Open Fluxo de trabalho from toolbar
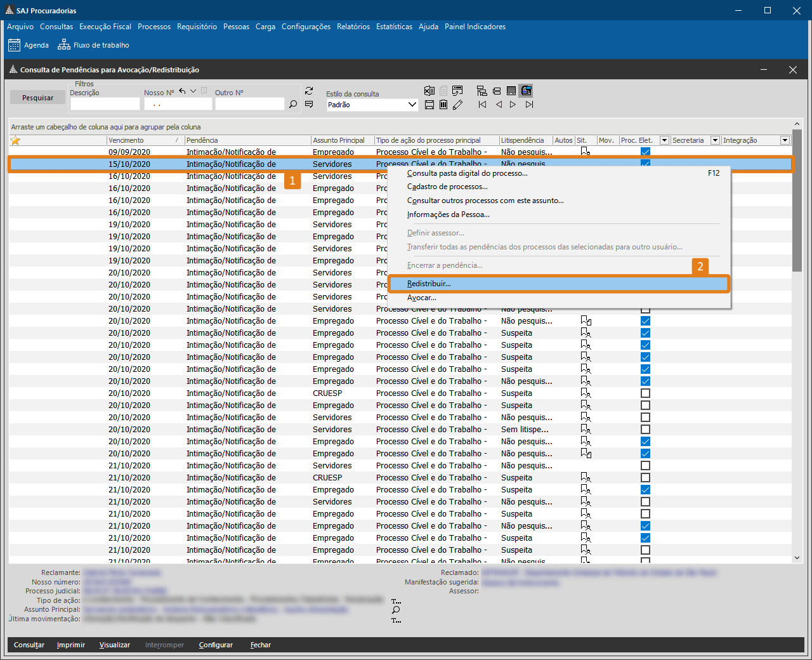 pos(94,45)
